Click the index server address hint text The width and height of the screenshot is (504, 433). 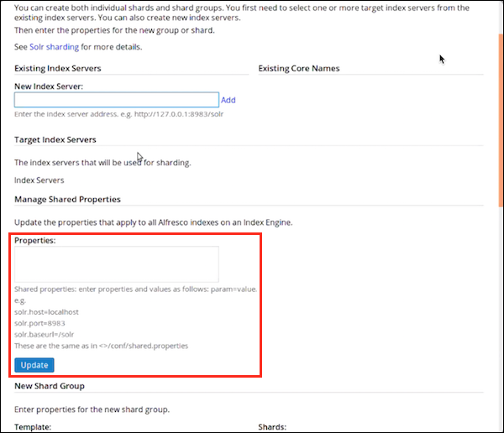pyautogui.click(x=119, y=113)
